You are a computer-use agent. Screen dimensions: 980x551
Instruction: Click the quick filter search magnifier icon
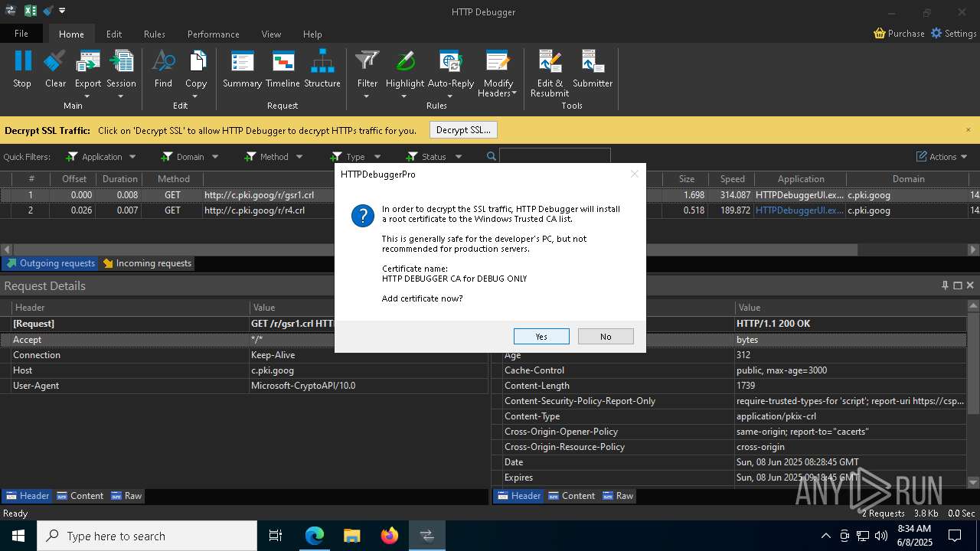click(x=492, y=156)
